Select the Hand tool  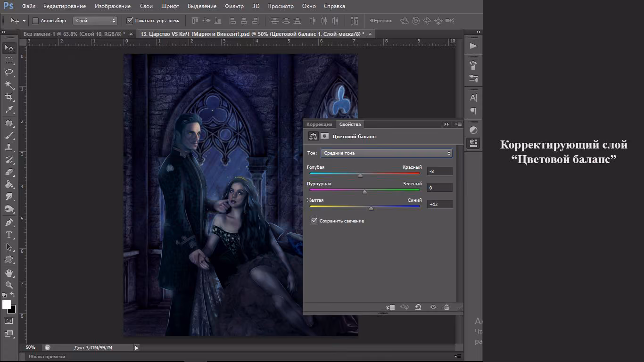pos(9,273)
